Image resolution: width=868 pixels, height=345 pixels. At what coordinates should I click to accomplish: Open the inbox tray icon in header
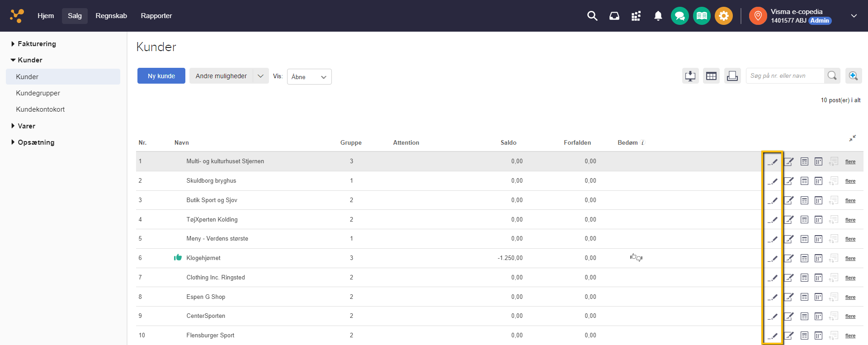click(614, 16)
